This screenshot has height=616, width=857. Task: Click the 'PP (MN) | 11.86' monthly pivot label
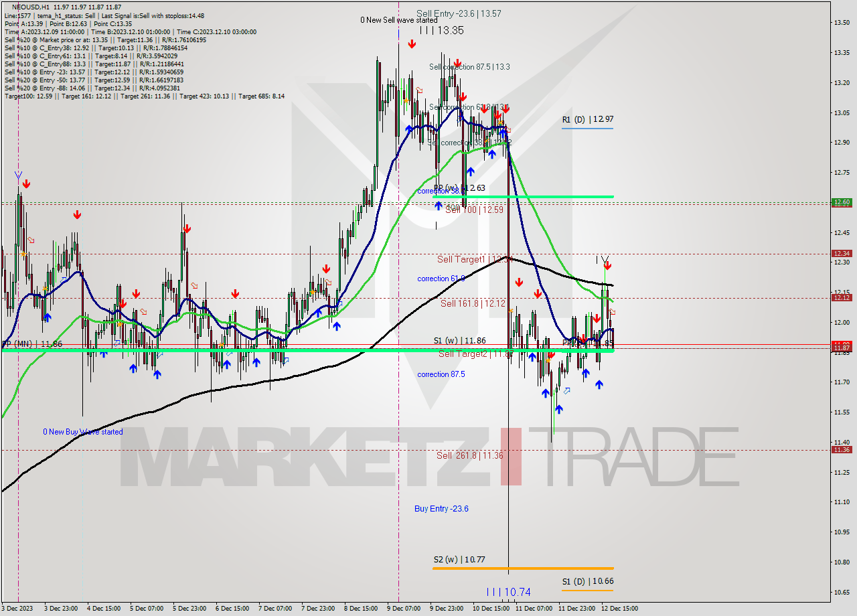(x=32, y=343)
